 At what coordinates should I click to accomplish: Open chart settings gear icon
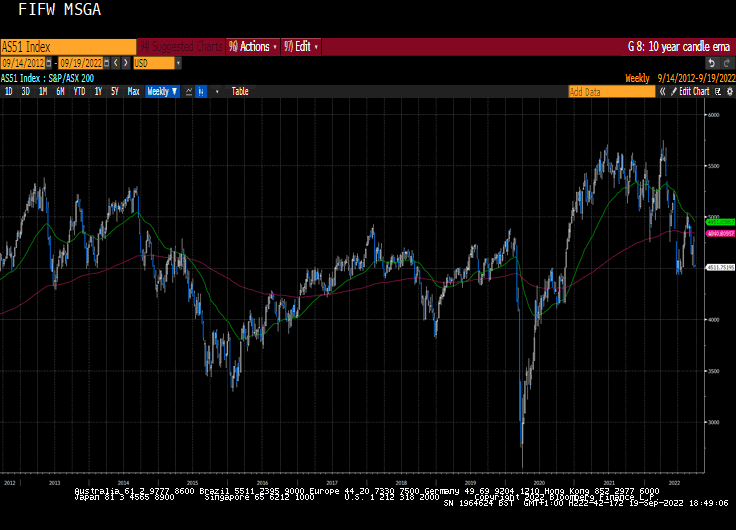click(729, 92)
